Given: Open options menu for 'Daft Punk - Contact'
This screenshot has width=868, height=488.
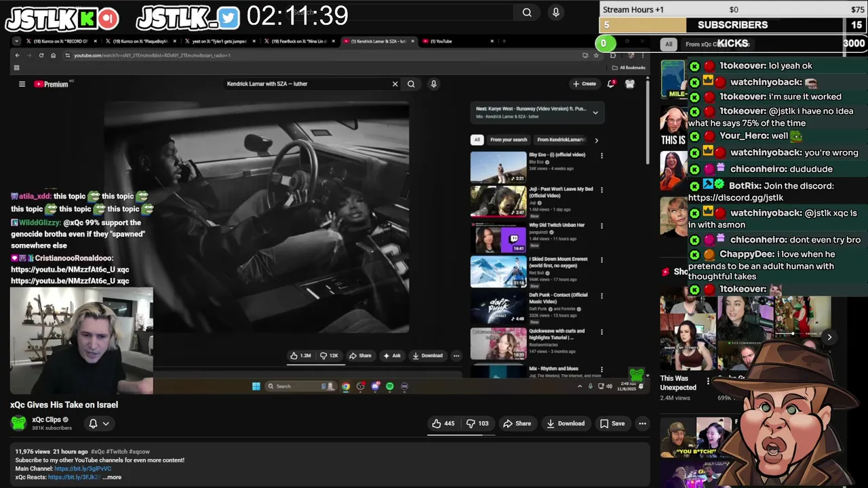Looking at the screenshot, I should point(601,296).
